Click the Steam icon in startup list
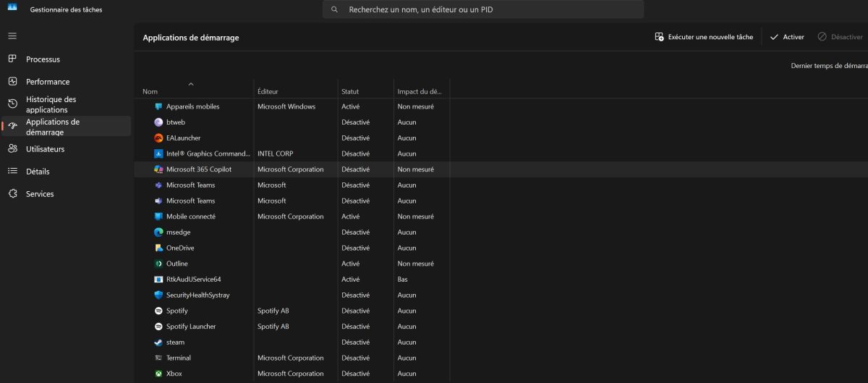 [x=158, y=342]
